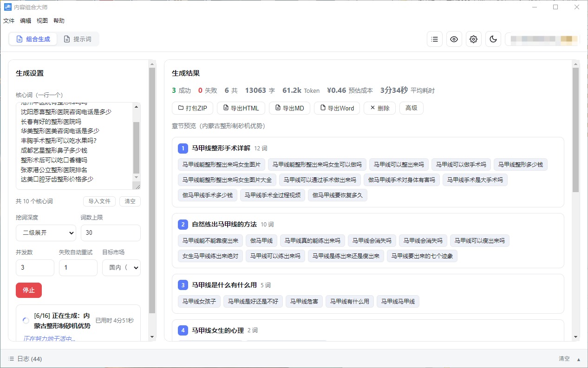Screen dimensions: 588x368
Task: Click chapter title 马甲线是什么有什么用
Action: [x=224, y=285]
